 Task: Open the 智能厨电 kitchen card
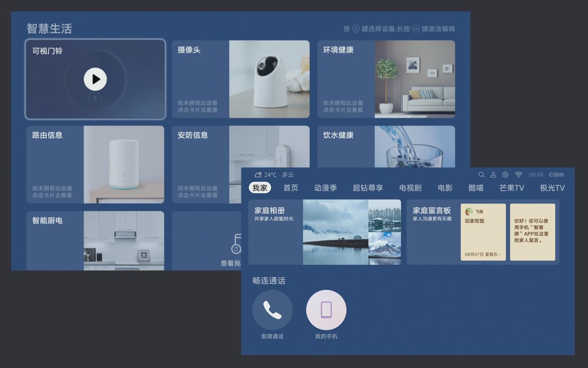(x=95, y=240)
